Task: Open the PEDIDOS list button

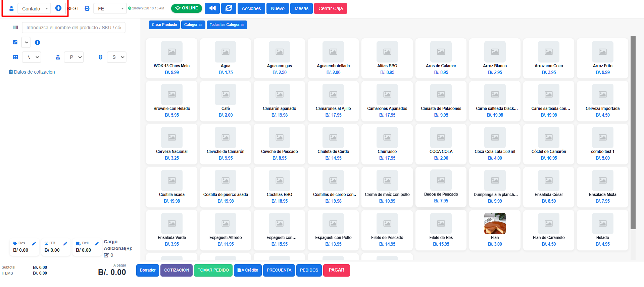Action: [309, 270]
